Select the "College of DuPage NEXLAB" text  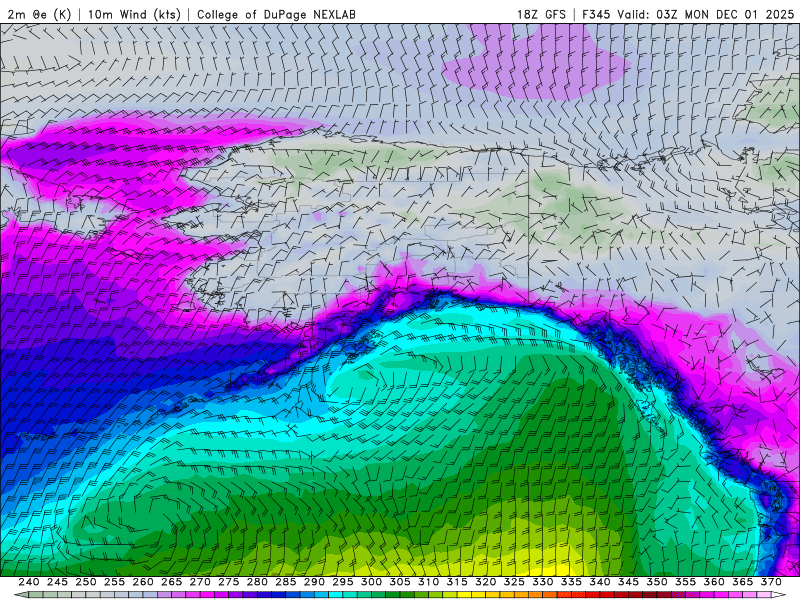[x=276, y=14]
